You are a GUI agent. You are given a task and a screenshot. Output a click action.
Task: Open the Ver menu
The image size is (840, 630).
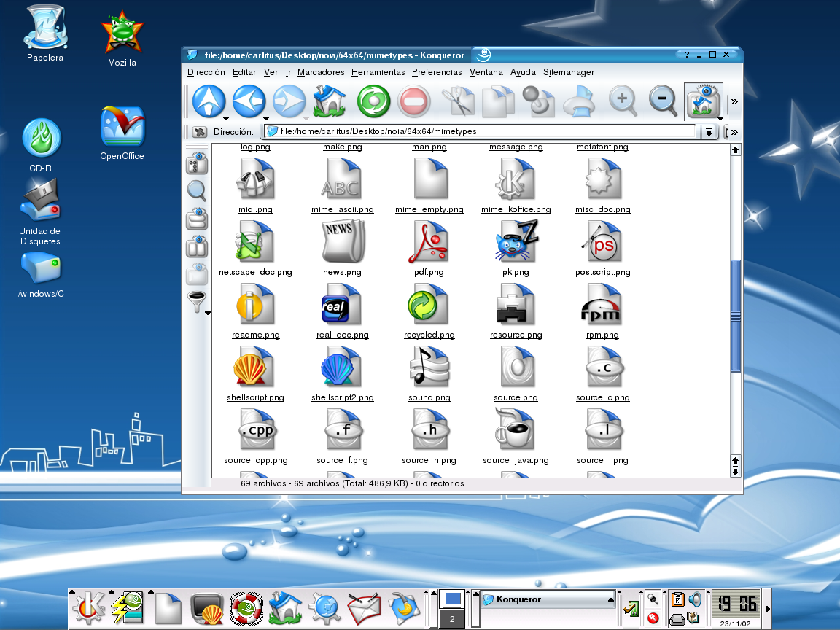(x=271, y=71)
